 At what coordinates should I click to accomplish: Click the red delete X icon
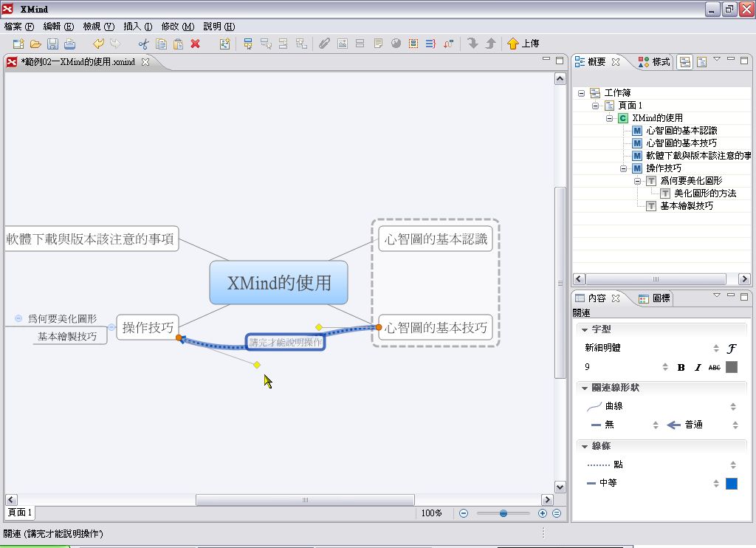pyautogui.click(x=195, y=44)
